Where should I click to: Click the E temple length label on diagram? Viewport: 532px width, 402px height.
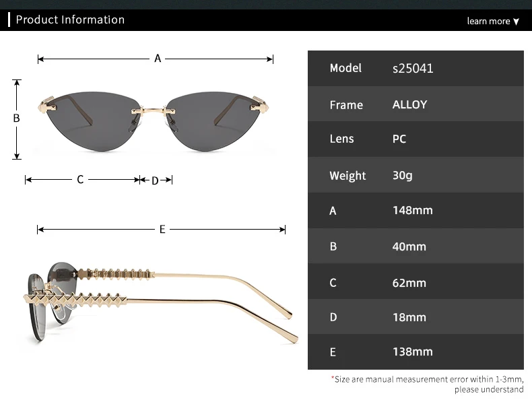coord(162,230)
